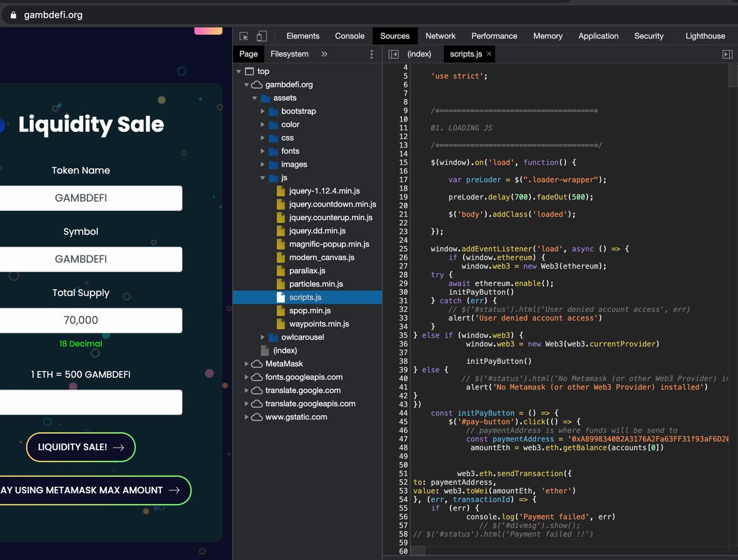
Task: Collapse the top tree node
Action: 239,71
